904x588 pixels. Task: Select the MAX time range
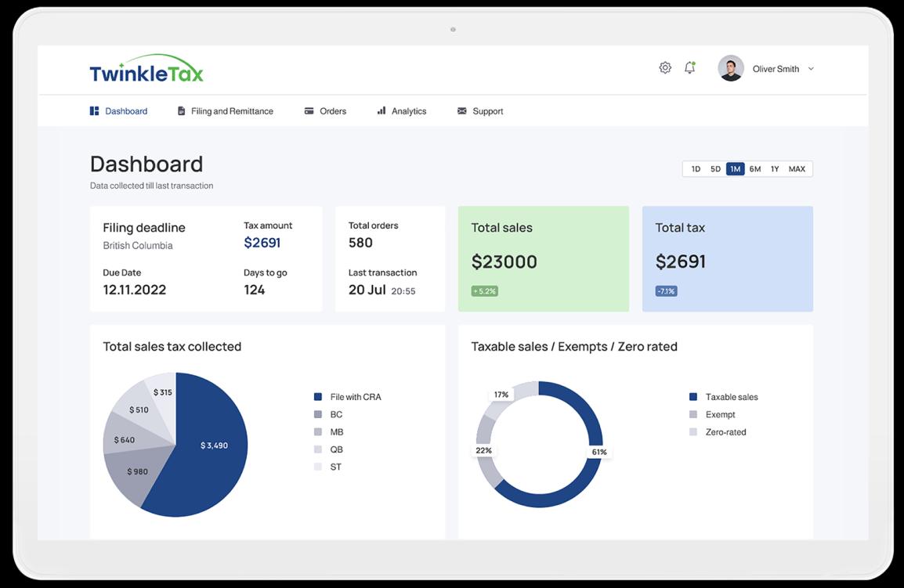(797, 169)
